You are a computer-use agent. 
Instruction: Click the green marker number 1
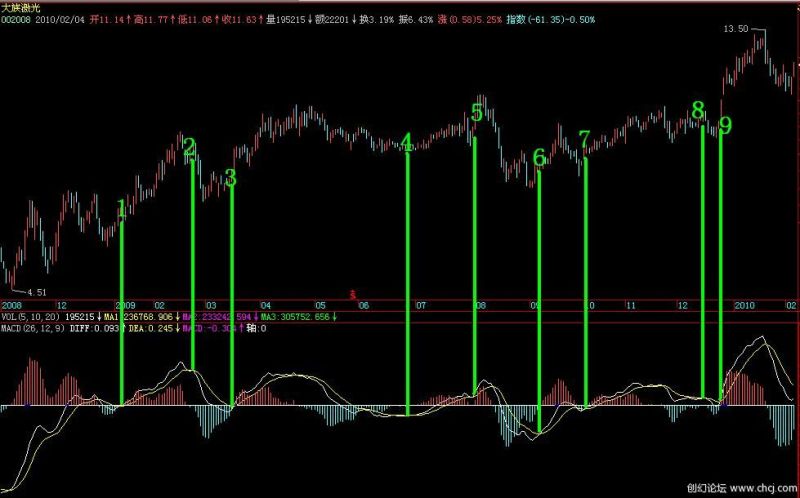click(122, 209)
